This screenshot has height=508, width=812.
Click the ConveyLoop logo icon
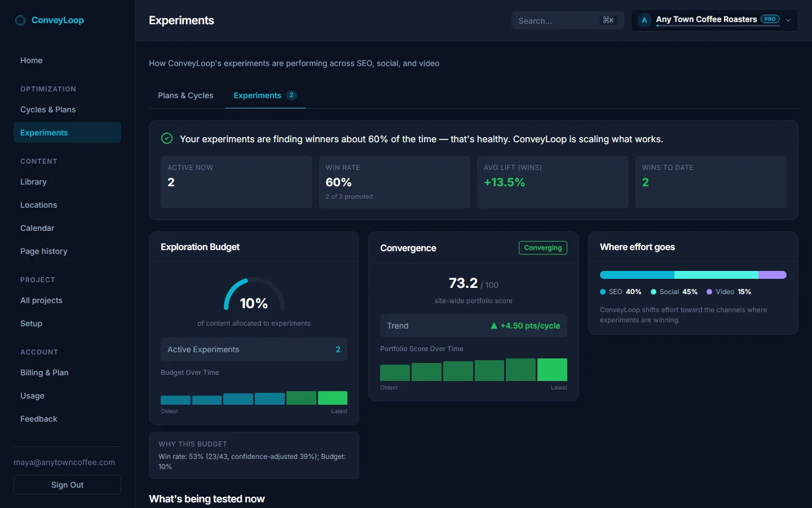click(20, 20)
